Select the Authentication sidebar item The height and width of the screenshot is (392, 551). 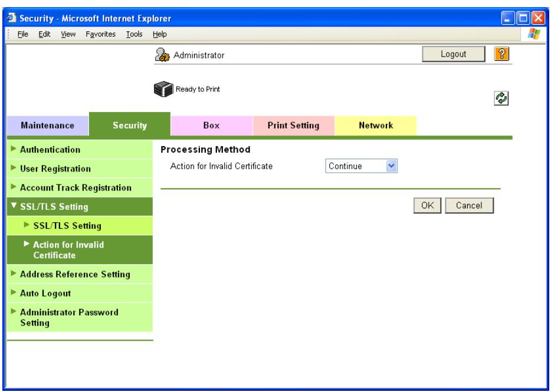pos(80,149)
